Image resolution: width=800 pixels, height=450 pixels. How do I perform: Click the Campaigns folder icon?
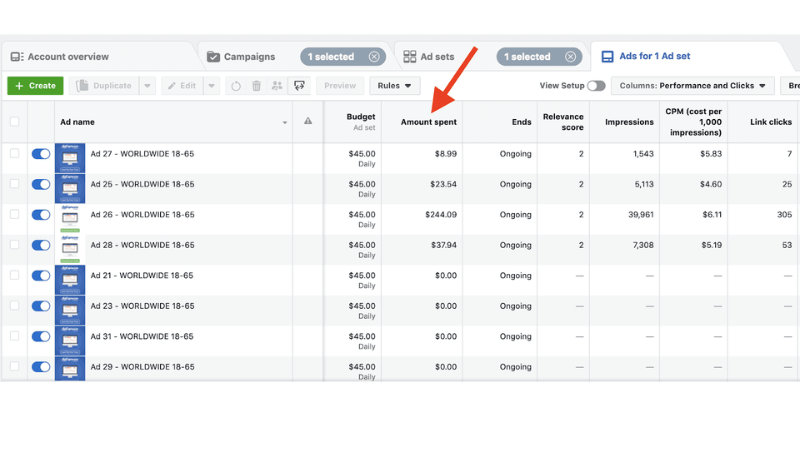[213, 57]
